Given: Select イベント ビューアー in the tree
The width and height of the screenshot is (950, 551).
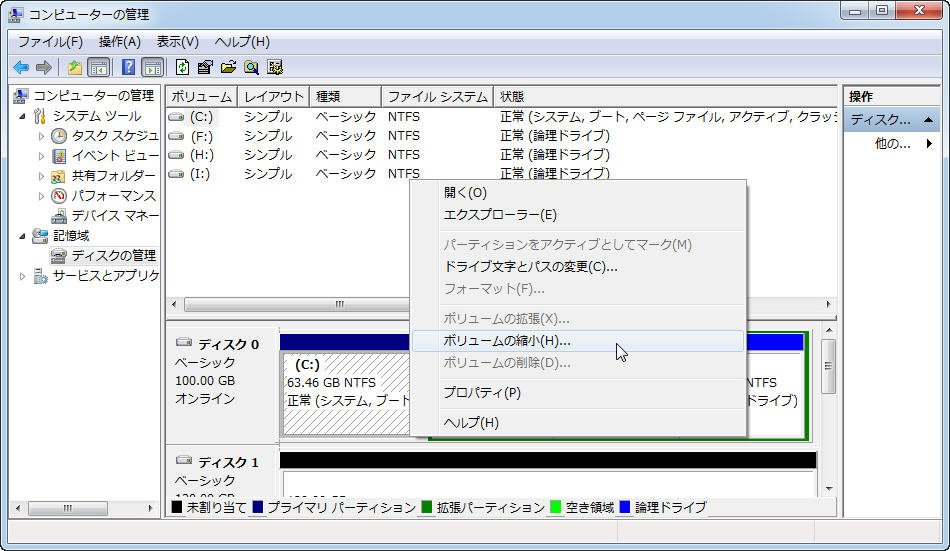Looking at the screenshot, I should point(115,156).
